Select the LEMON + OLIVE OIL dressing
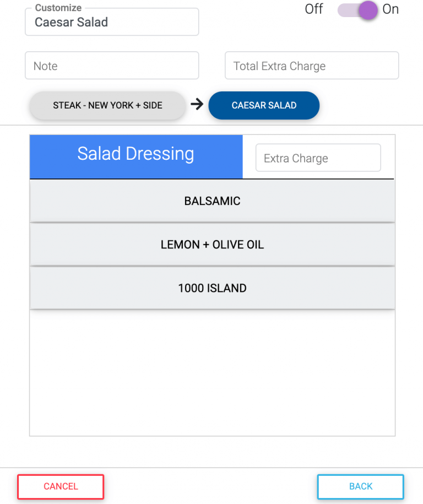This screenshot has width=423, height=504. pyautogui.click(x=212, y=244)
